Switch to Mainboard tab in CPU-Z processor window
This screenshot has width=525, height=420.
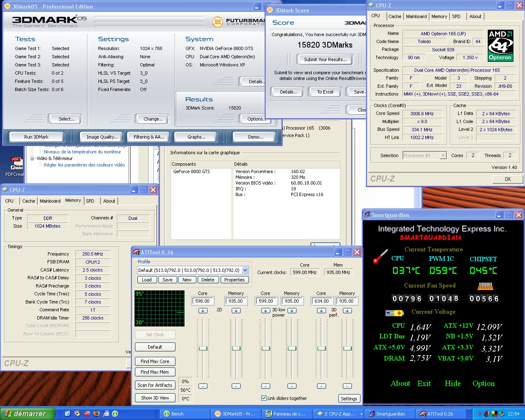click(416, 16)
